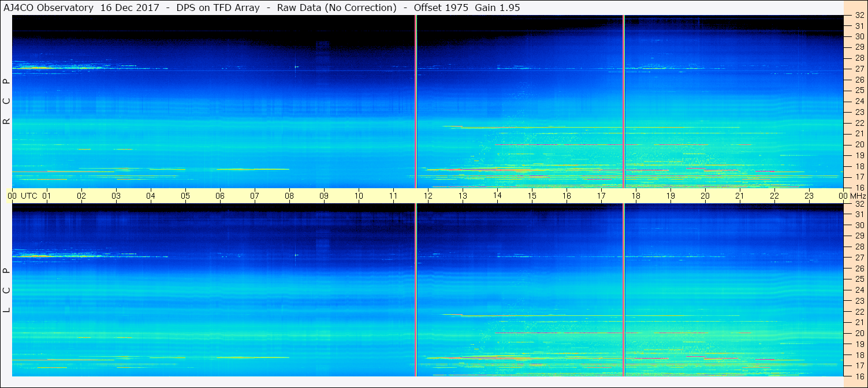
Task: Click the 17 MHz label of the LCP panel
Action: pos(859,365)
